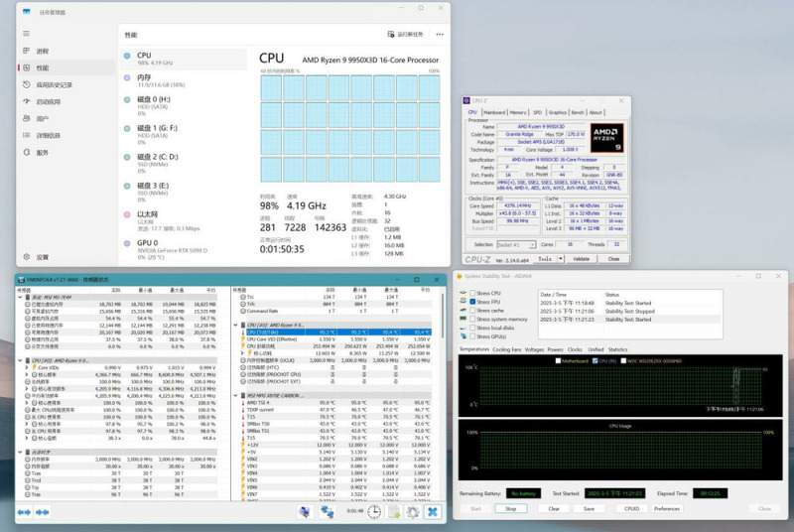Image resolution: width=794 pixels, height=532 pixels.
Task: Switch to the SPD tab in CPU-Z
Action: coord(537,112)
